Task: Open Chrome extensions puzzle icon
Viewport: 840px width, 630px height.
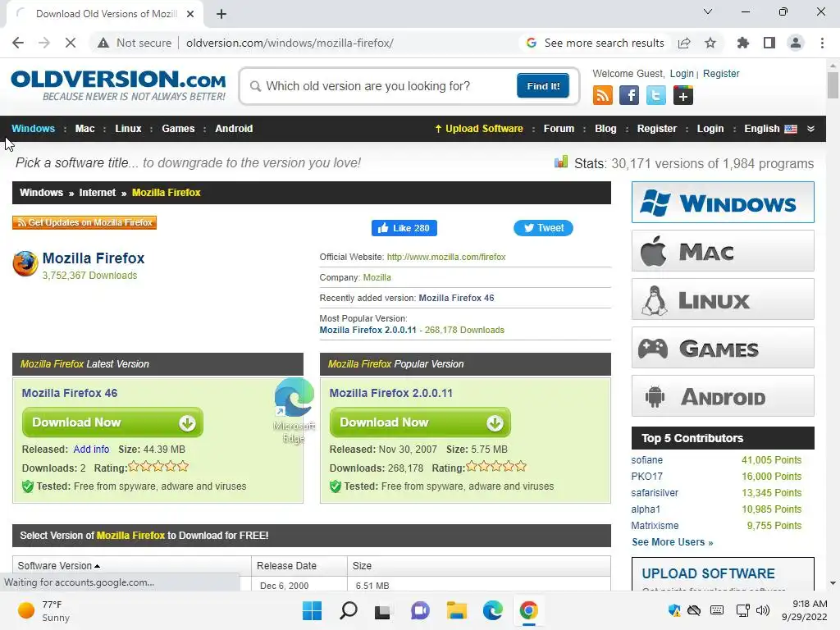Action: click(743, 43)
